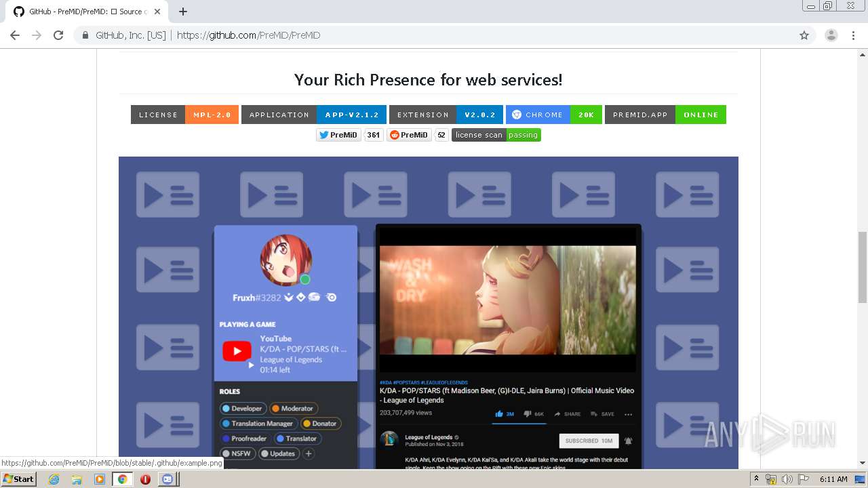
Task: Click the taskbar clock showing 6:11 AM
Action: [833, 479]
